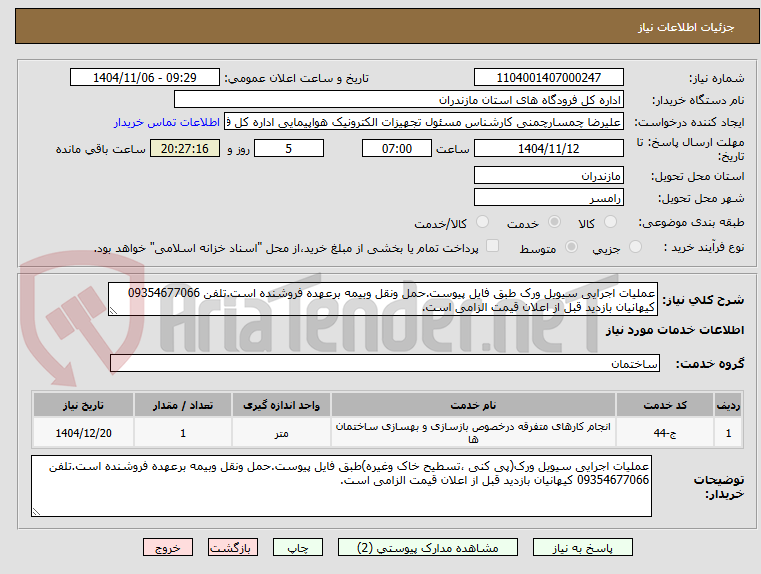This screenshot has width=761, height=574.
Task: Click the کد خدمت column header
Action: [665, 405]
